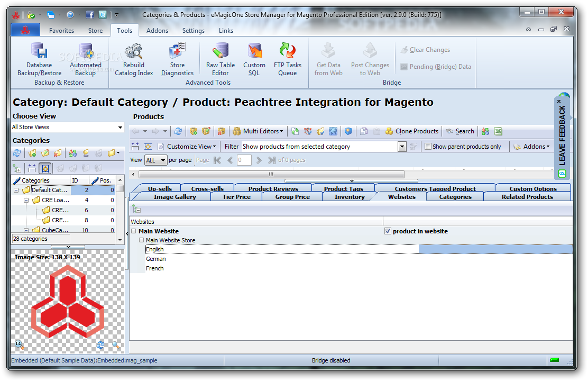This screenshot has width=588, height=381.
Task: Click the help question mark icon
Action: [70, 15]
